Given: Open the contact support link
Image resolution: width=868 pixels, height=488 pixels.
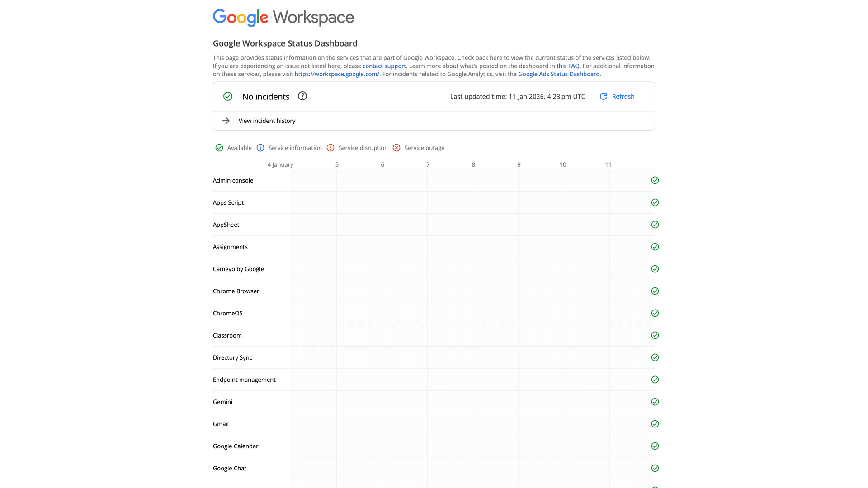Looking at the screenshot, I should click(384, 66).
